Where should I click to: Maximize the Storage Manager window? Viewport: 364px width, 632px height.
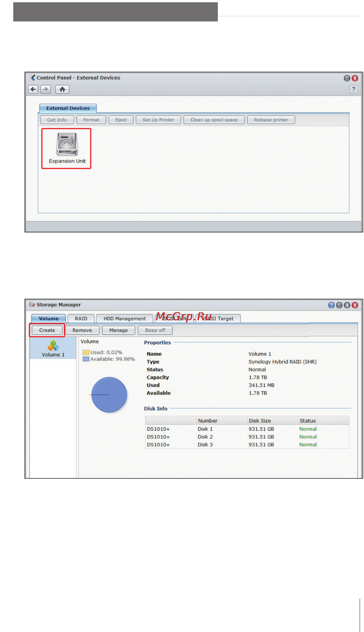347,305
